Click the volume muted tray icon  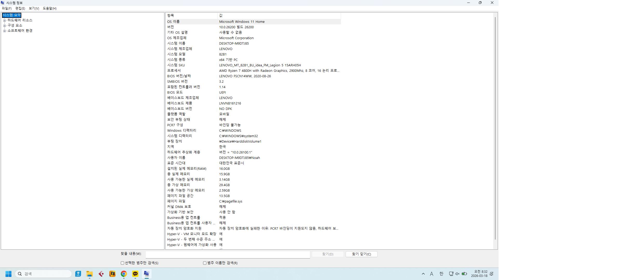[458, 274]
